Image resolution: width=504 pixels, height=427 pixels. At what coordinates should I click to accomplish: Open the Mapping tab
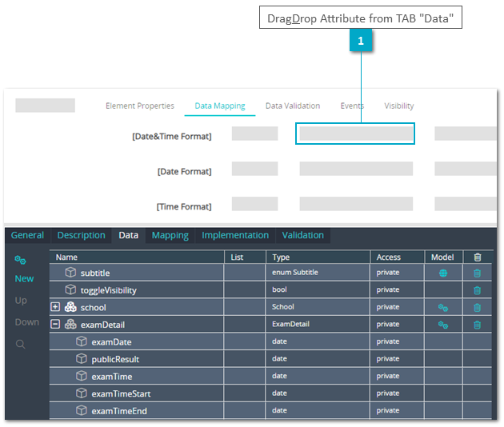[170, 235]
